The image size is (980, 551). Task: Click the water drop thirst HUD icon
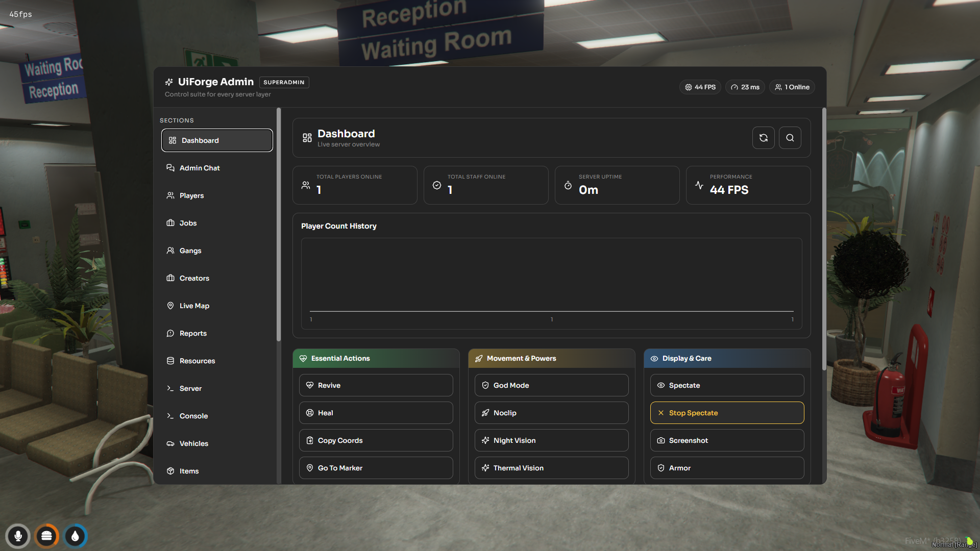coord(76,536)
